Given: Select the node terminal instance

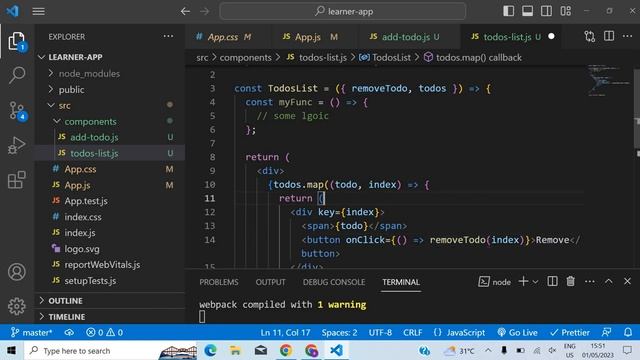Looking at the screenshot, I should coord(495,282).
